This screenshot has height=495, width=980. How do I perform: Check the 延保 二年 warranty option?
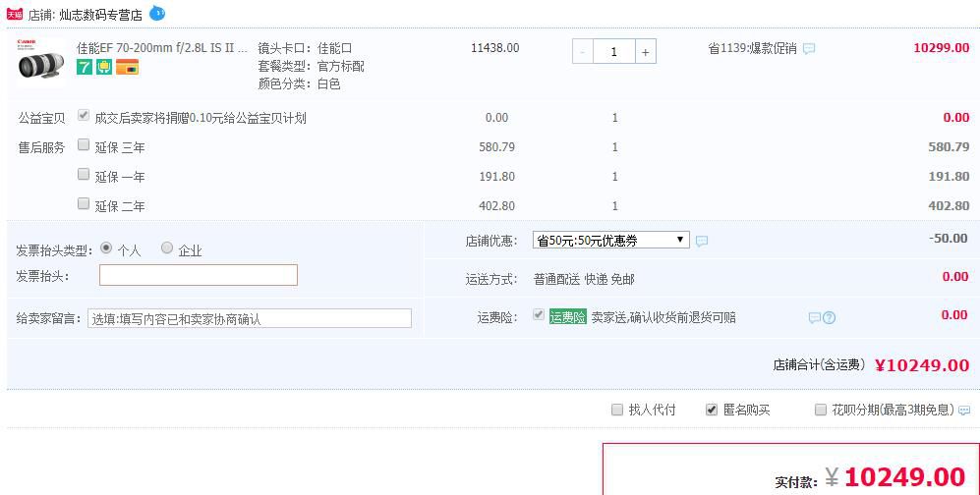coord(84,203)
